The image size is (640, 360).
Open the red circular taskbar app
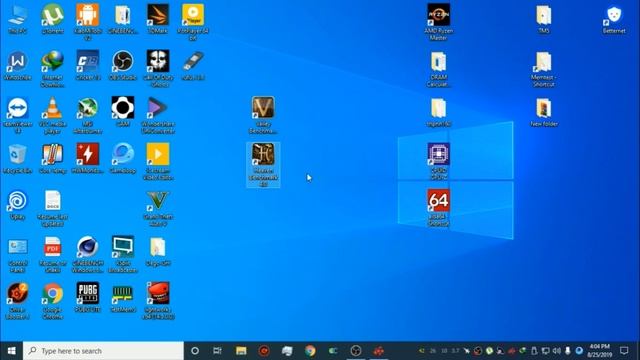coord(264,351)
